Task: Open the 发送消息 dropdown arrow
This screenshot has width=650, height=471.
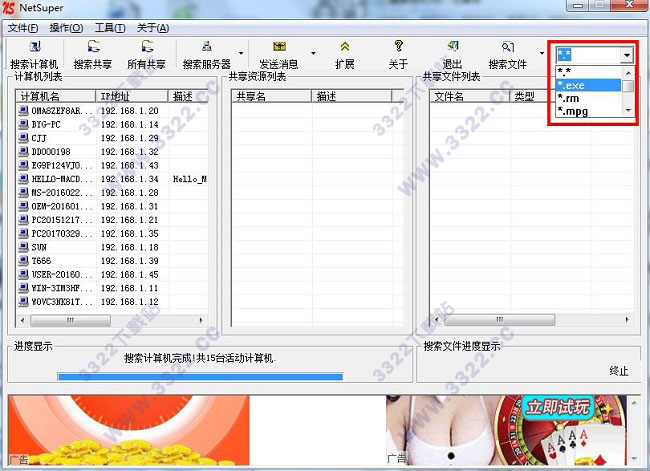Action: (x=313, y=53)
